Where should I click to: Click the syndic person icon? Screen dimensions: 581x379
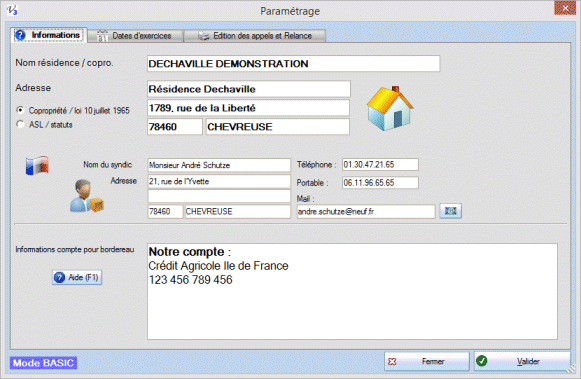[x=87, y=196]
